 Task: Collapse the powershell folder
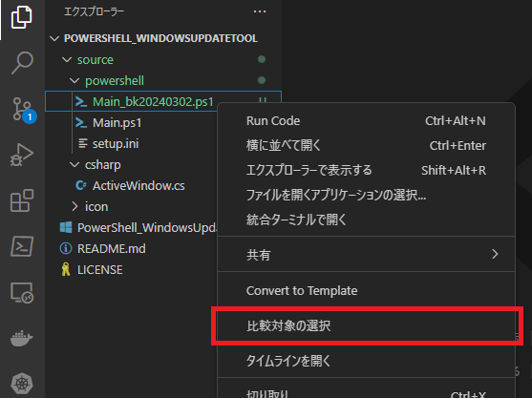pos(74,81)
